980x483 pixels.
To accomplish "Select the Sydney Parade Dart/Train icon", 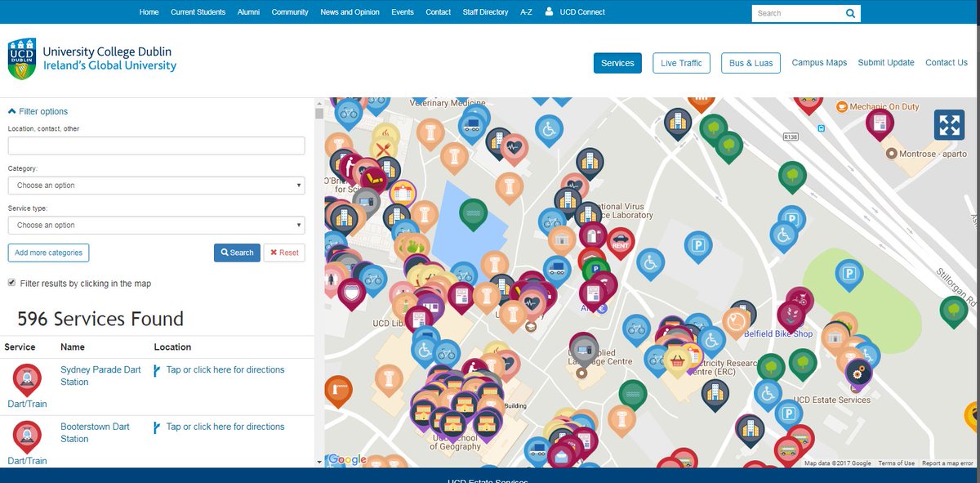I will point(27,379).
